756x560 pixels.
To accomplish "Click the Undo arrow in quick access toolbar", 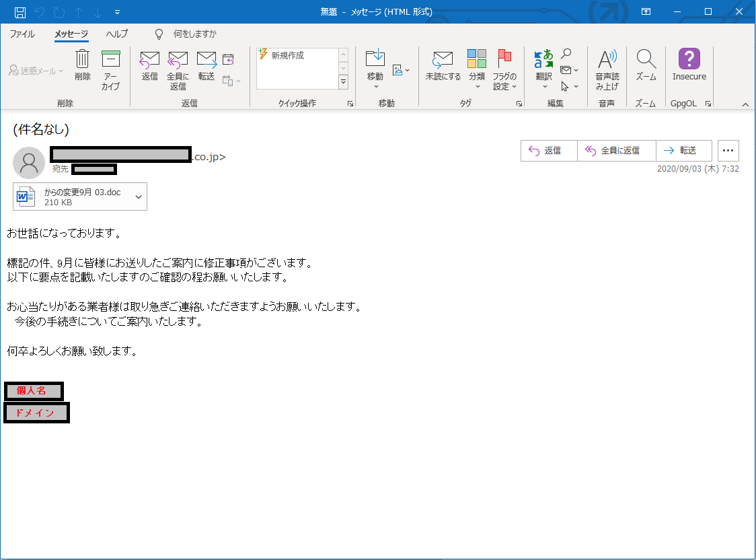I will pos(40,12).
